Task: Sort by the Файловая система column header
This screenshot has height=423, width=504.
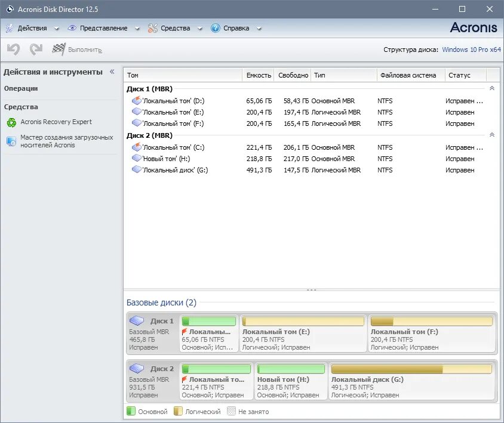Action: (411, 75)
